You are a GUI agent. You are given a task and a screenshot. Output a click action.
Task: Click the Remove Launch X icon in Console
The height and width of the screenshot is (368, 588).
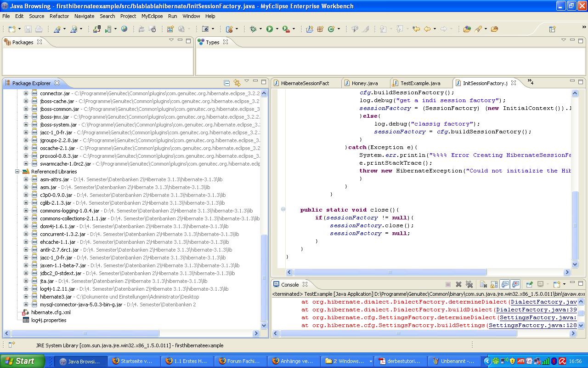[458, 285]
